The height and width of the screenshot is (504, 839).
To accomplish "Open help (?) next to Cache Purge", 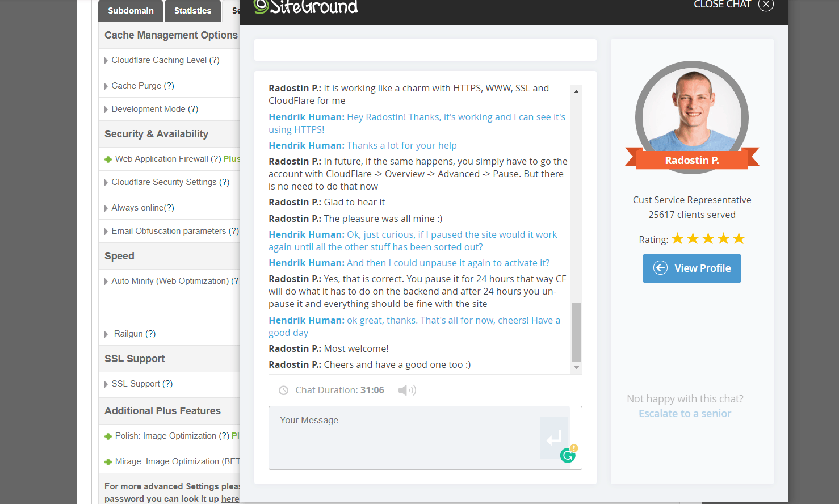I will pos(169,86).
